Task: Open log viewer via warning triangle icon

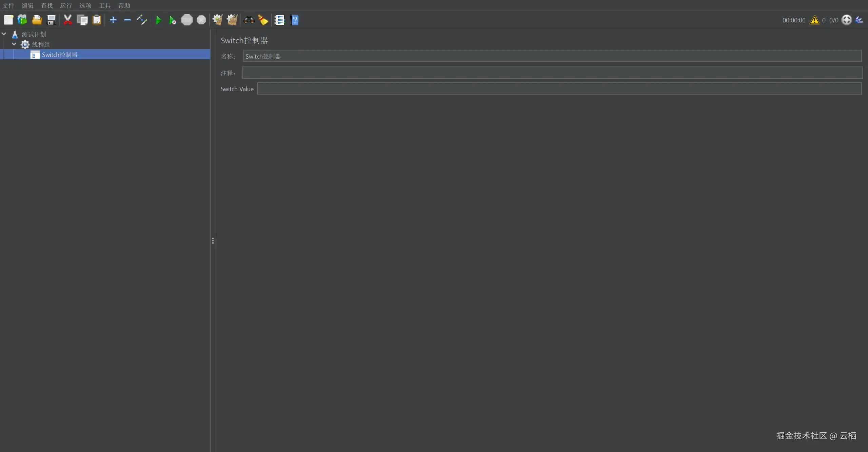Action: click(814, 20)
